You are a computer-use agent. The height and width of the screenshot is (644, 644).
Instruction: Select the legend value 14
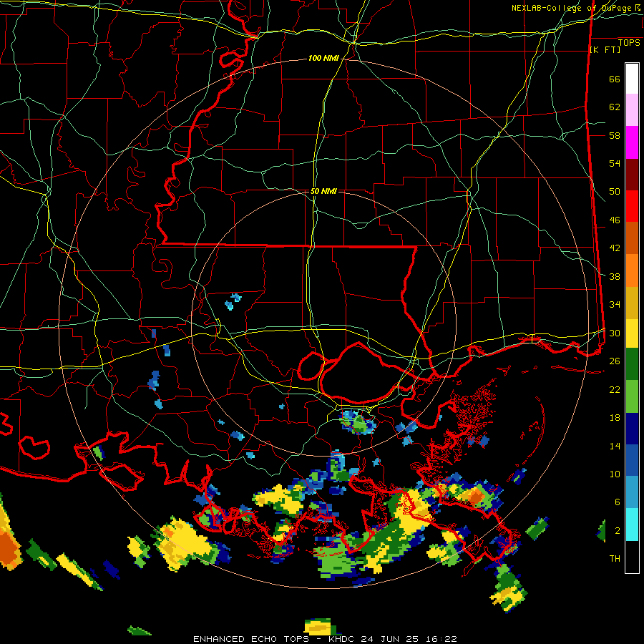pos(615,446)
